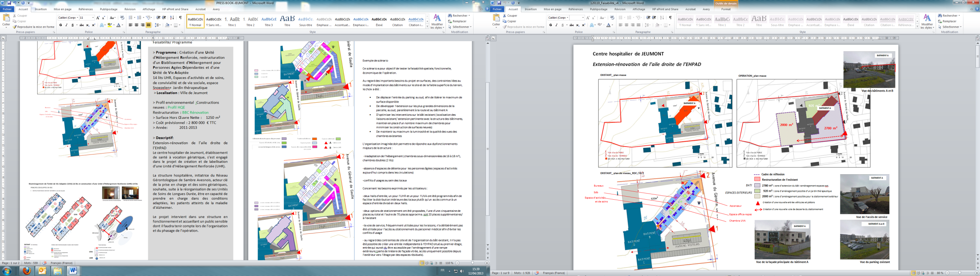Open Mise en page tab in PRESS BOOK window
The height and width of the screenshot is (276, 980).
click(x=63, y=9)
